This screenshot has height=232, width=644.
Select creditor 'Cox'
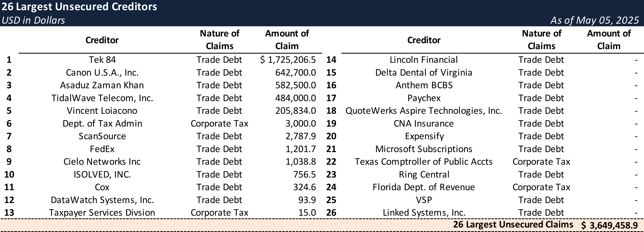point(102,187)
